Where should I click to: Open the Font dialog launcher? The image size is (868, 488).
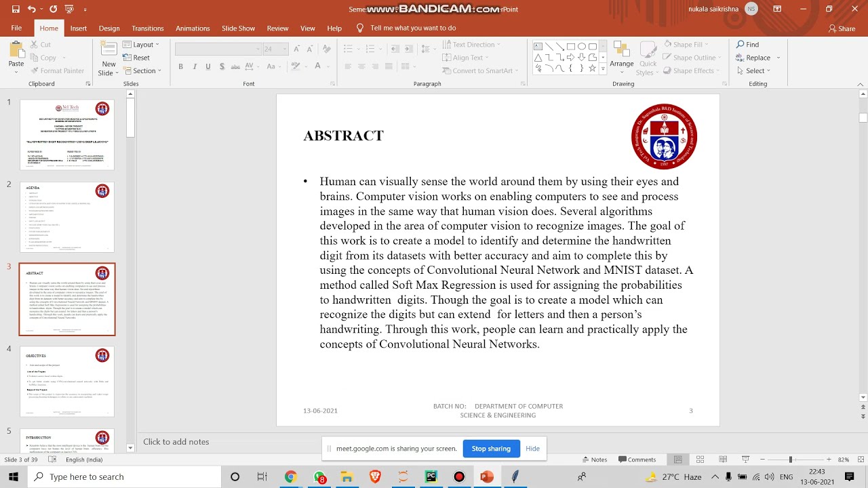tap(332, 83)
